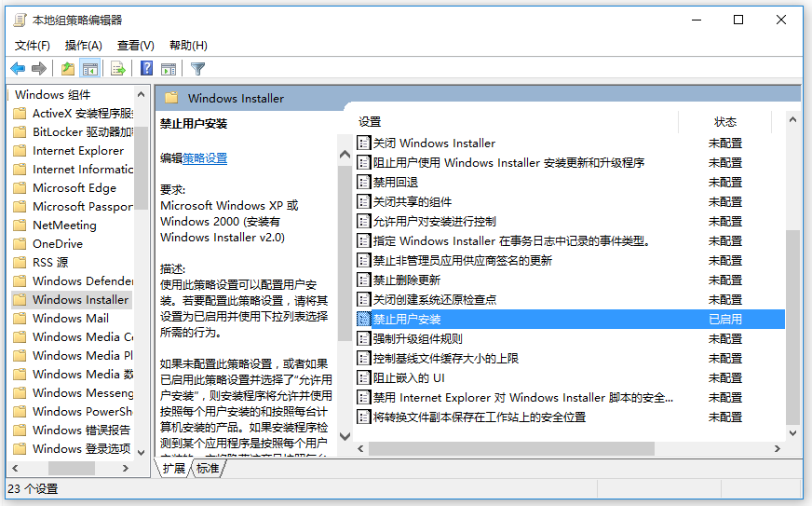Open the 操作(A) menu

(84, 46)
